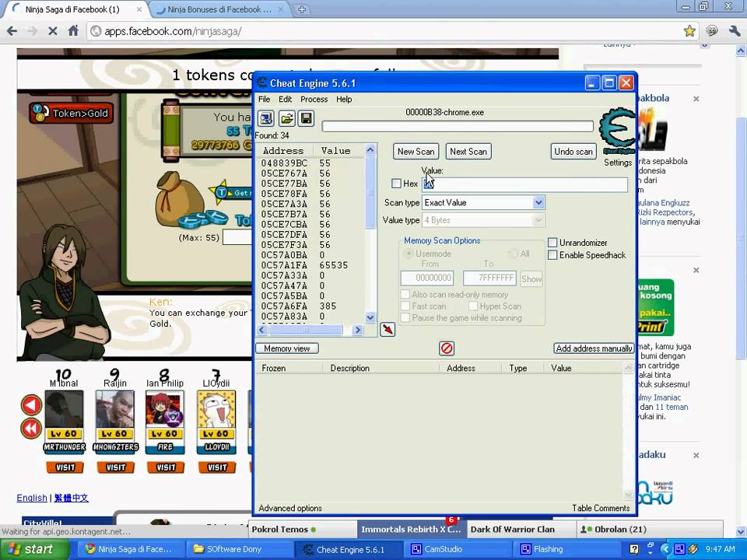
Task: Click the address list scroll down arrow
Action: coord(370,317)
